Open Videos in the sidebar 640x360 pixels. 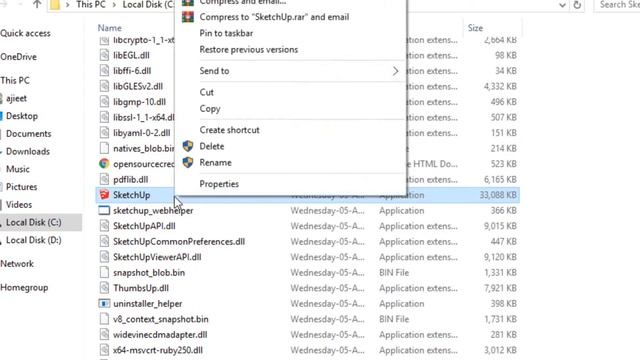19,204
